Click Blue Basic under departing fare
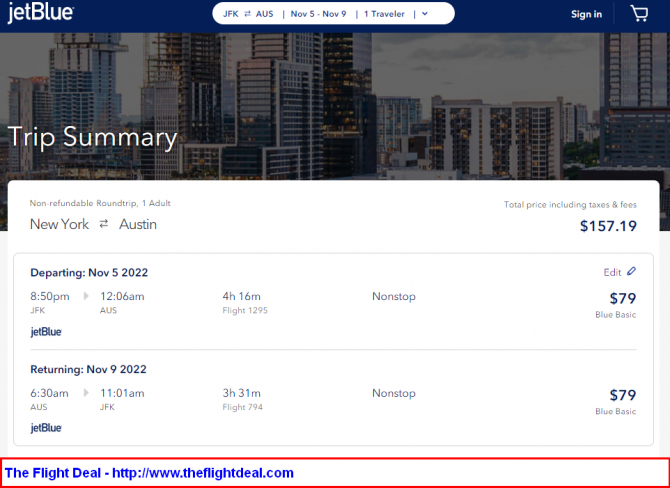Viewport: 670px width, 488px height. click(x=615, y=315)
